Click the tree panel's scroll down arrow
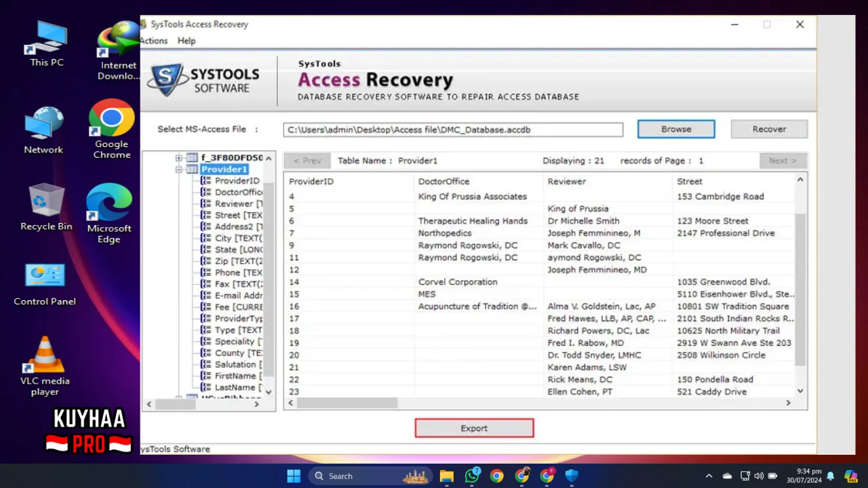 [x=269, y=392]
